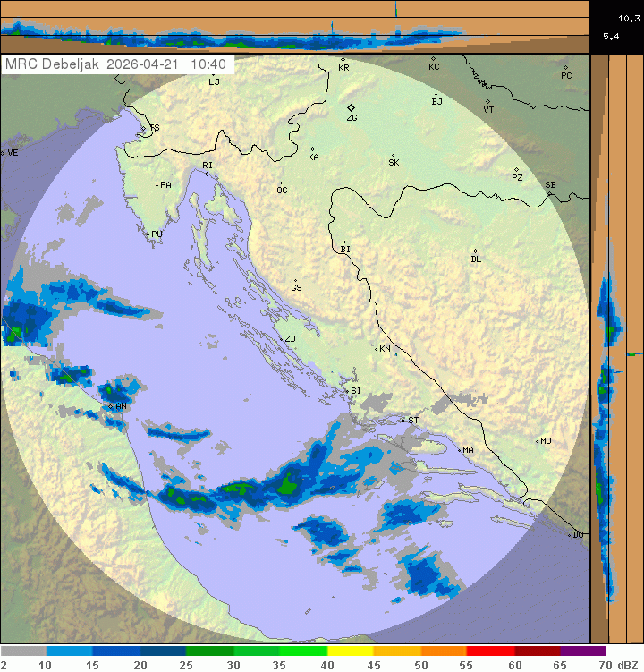Viewport: 644px width, 672px height.
Task: Click the Rijeka RI location marker
Action: coord(207,173)
